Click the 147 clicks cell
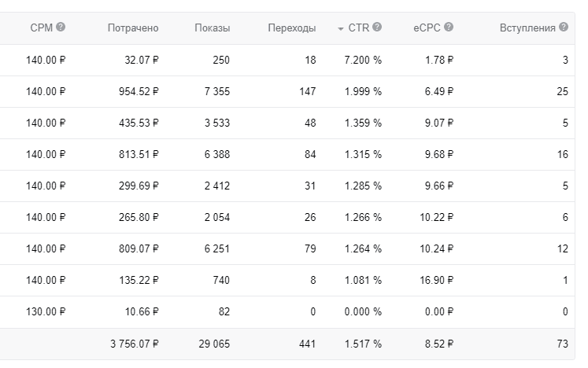Image resolution: width=588 pixels, height=368 pixels. tap(306, 91)
